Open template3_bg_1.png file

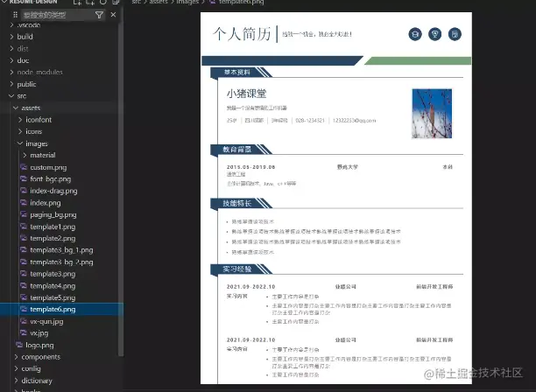pos(61,250)
